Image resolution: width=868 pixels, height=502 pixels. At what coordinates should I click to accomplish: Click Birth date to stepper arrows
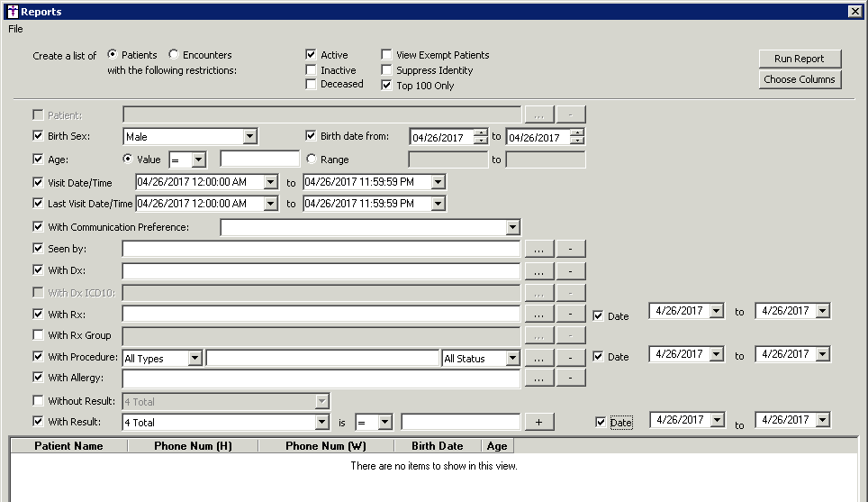click(x=577, y=137)
